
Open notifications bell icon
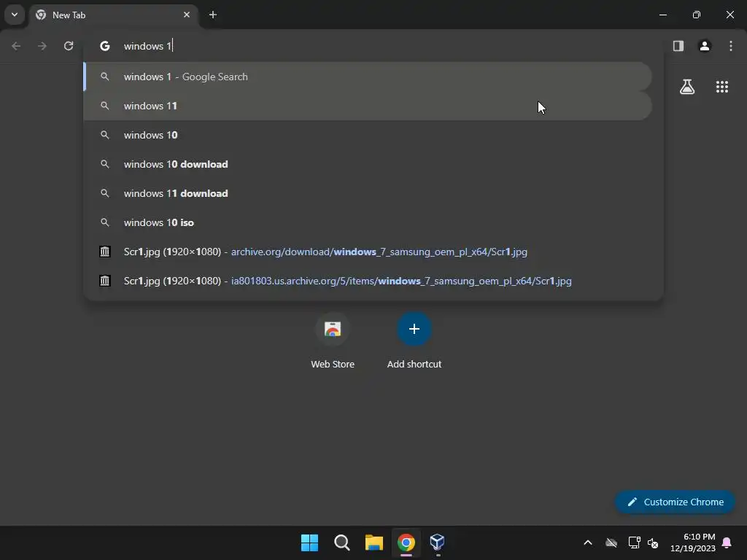point(727,542)
